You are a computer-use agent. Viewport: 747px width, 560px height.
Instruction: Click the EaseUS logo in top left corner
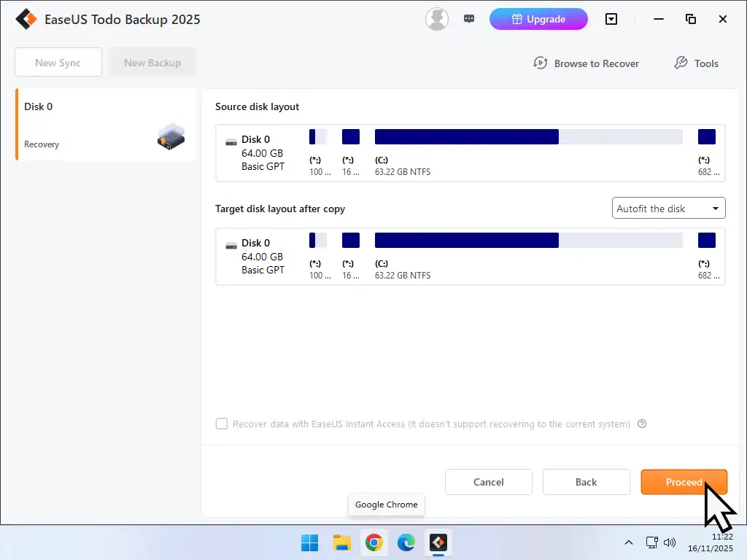coord(26,19)
